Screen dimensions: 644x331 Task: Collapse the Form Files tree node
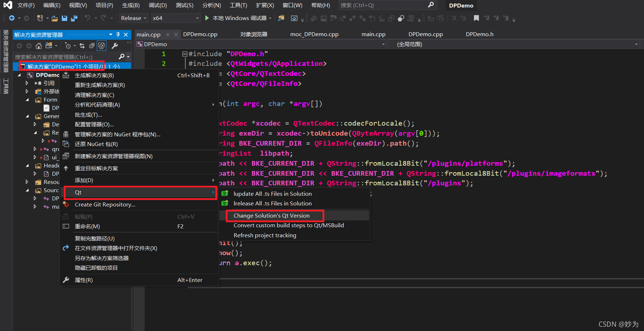(x=27, y=100)
